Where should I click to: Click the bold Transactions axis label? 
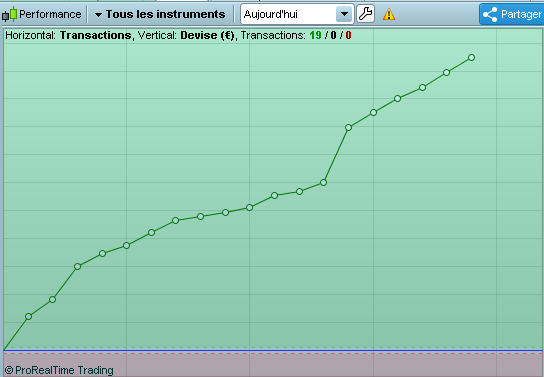(95, 35)
